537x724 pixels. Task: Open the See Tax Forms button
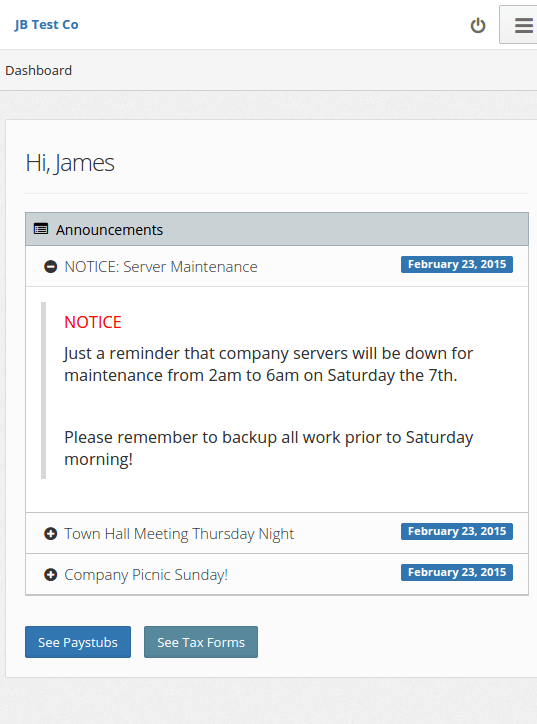(201, 642)
